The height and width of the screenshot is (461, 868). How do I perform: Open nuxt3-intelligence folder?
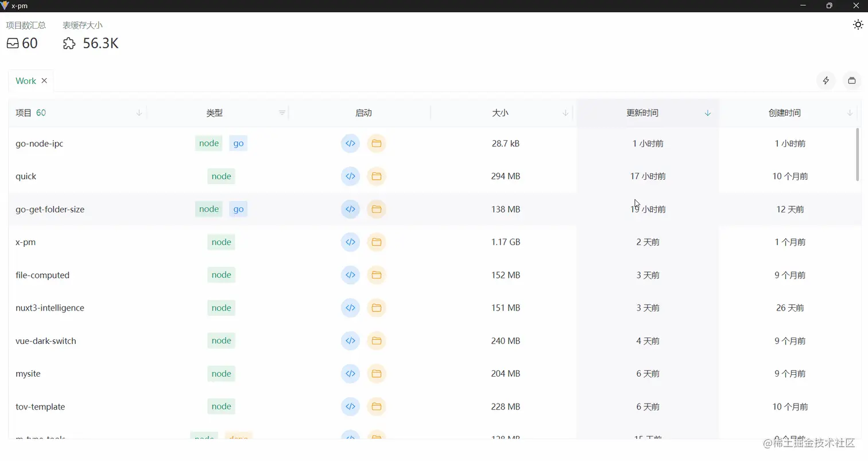point(377,308)
